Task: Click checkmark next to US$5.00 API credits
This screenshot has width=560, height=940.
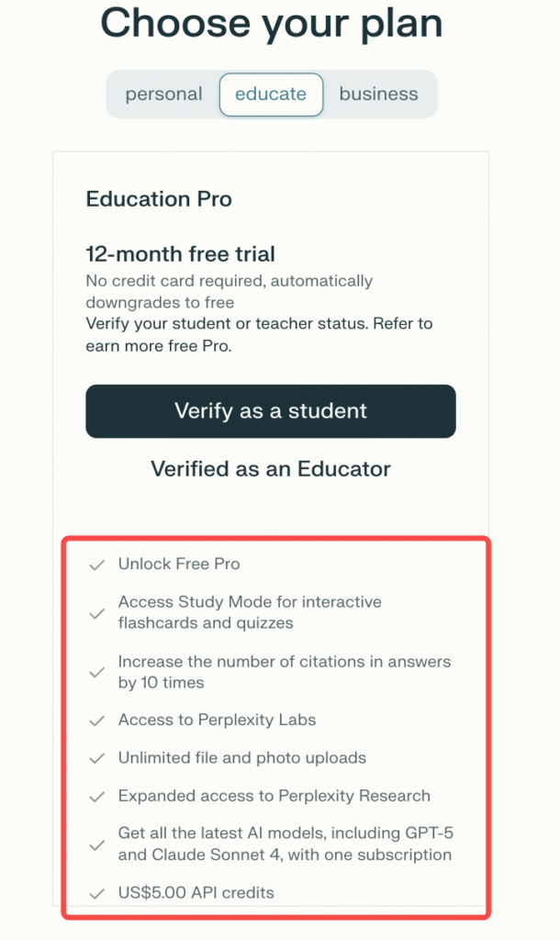Action: click(x=96, y=893)
